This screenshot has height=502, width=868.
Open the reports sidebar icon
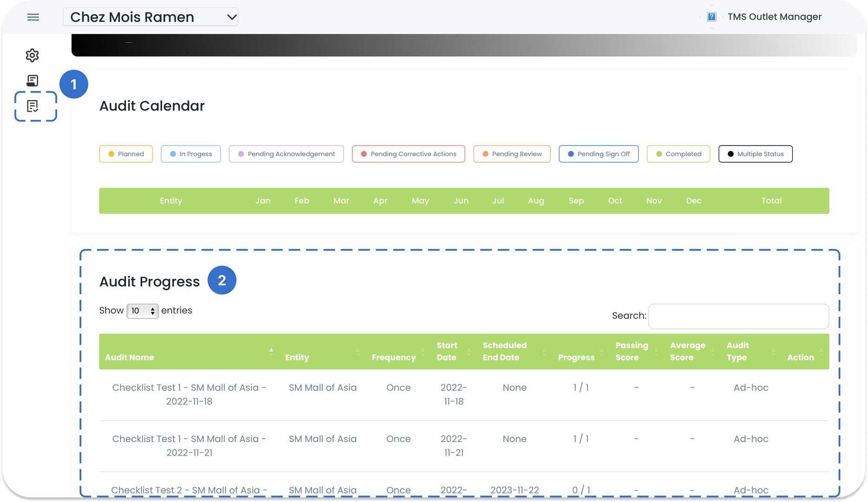[32, 81]
